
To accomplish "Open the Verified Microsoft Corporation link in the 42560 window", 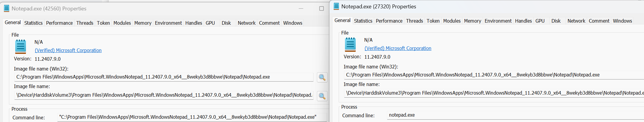I will click(x=68, y=50).
